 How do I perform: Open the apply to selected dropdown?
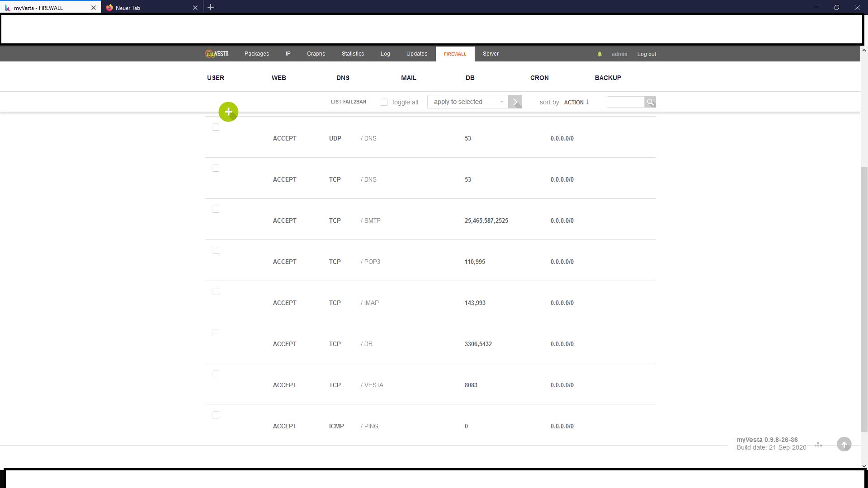coord(467,102)
